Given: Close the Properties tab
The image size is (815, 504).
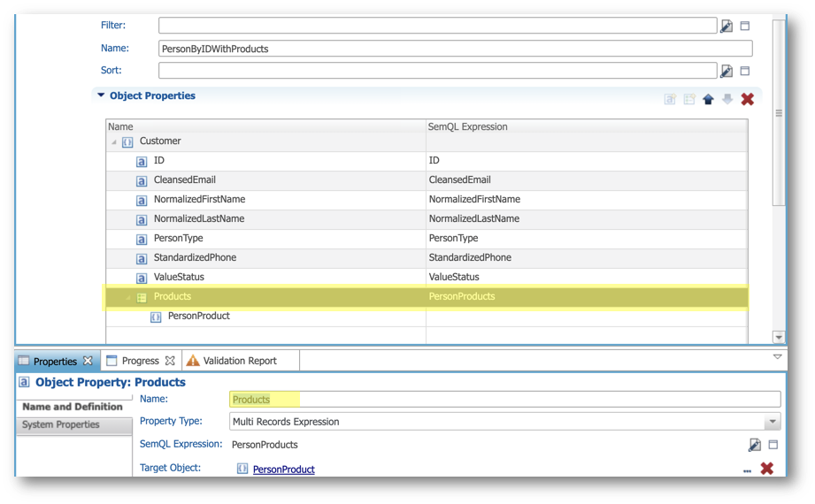Looking at the screenshot, I should (x=88, y=361).
